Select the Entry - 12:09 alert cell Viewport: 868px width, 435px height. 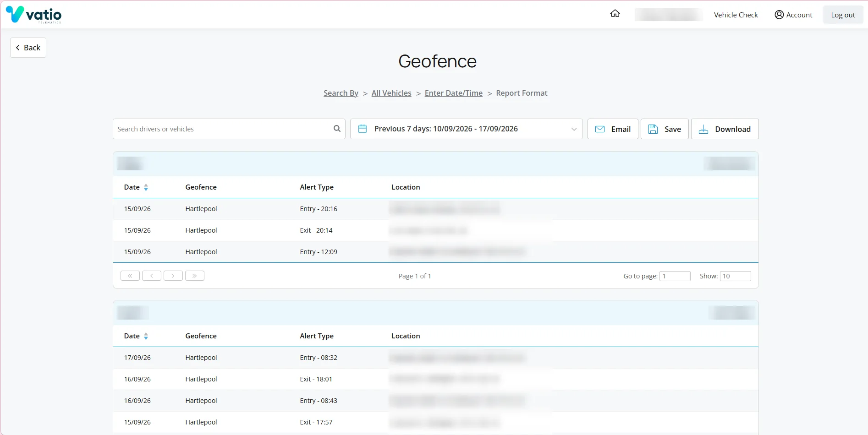(319, 252)
